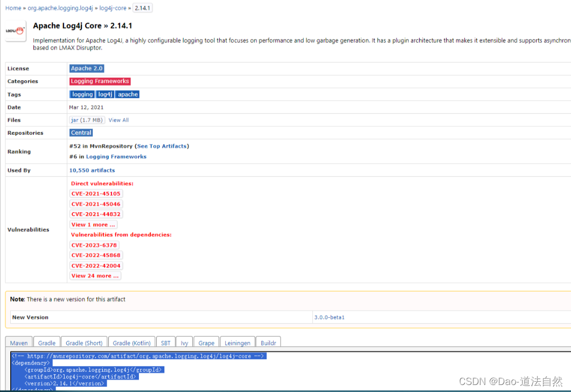Navigate to org.apache.logging.log4j breadcrumb
Image resolution: width=571 pixels, height=392 pixels.
click(x=60, y=8)
